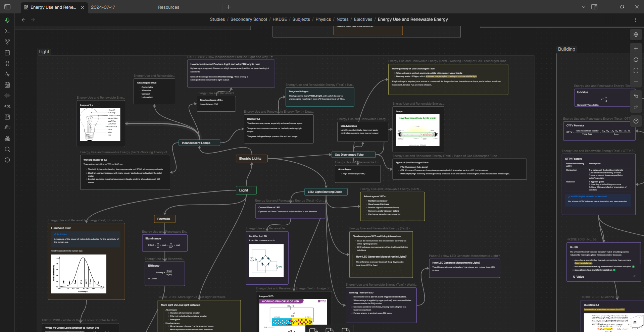Viewport: 644px width, 332px height.
Task: Open canvas help button
Action: click(x=636, y=121)
